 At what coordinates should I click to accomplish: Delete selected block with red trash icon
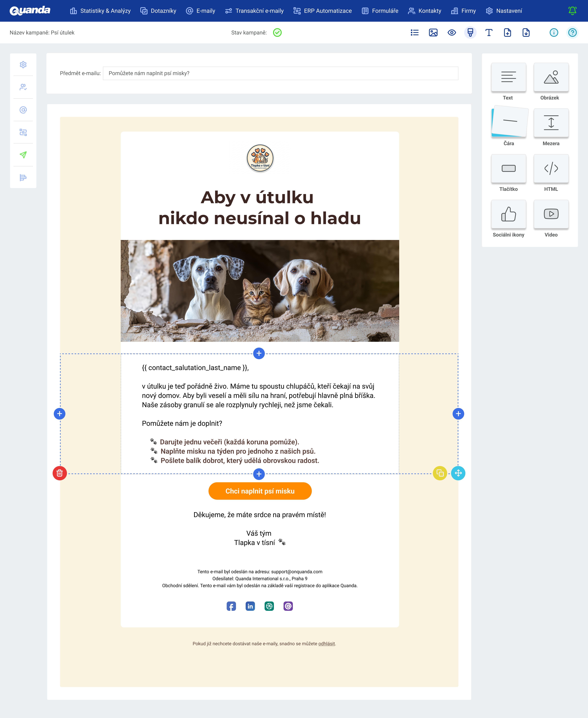[60, 473]
